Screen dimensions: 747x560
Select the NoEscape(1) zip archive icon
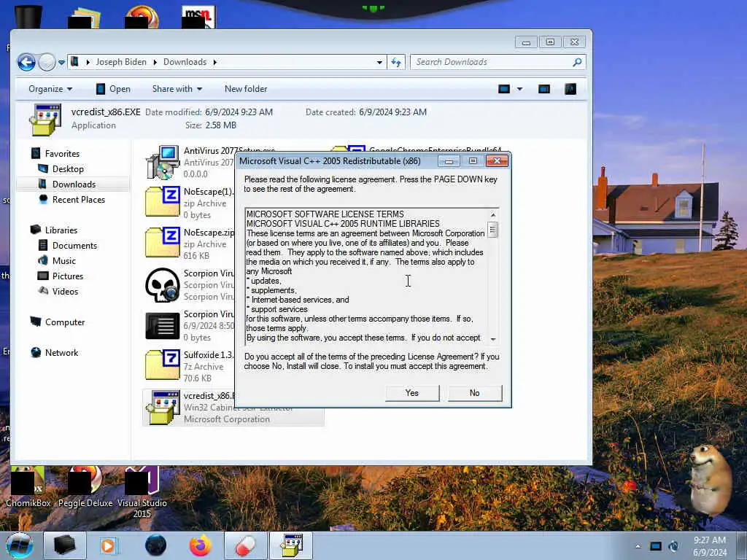point(163,201)
